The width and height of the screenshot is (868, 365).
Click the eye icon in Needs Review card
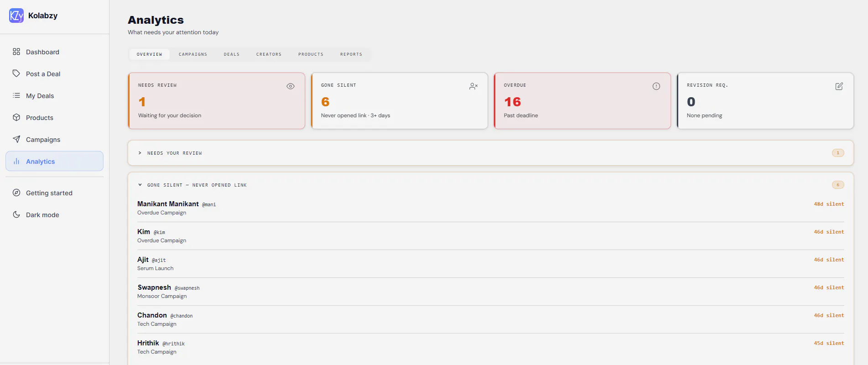coord(291,86)
